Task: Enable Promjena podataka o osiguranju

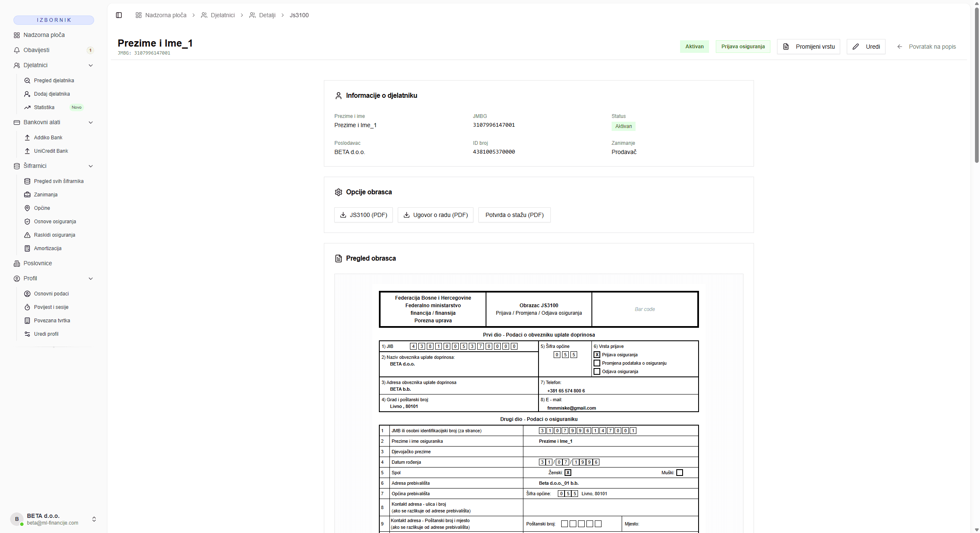Action: click(597, 363)
